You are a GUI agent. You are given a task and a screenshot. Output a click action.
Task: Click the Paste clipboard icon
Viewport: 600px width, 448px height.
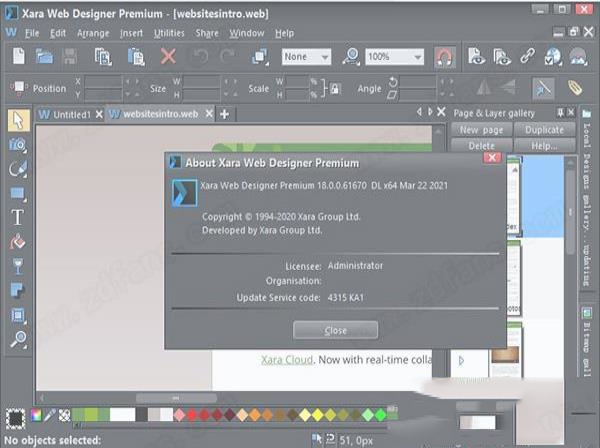(135, 57)
